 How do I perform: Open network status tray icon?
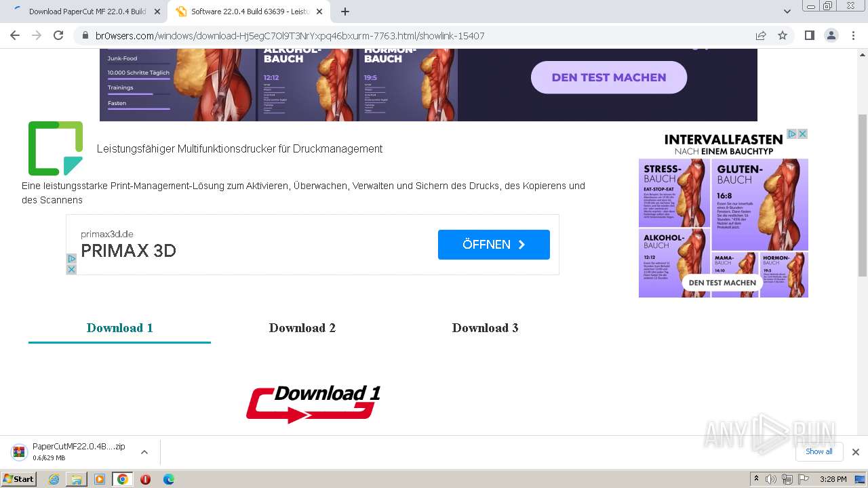tap(787, 479)
